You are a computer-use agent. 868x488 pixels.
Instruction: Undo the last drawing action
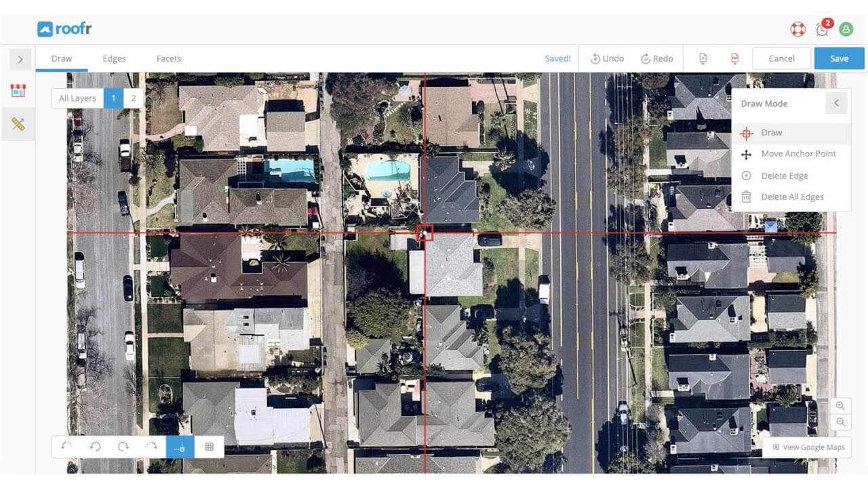coord(607,58)
